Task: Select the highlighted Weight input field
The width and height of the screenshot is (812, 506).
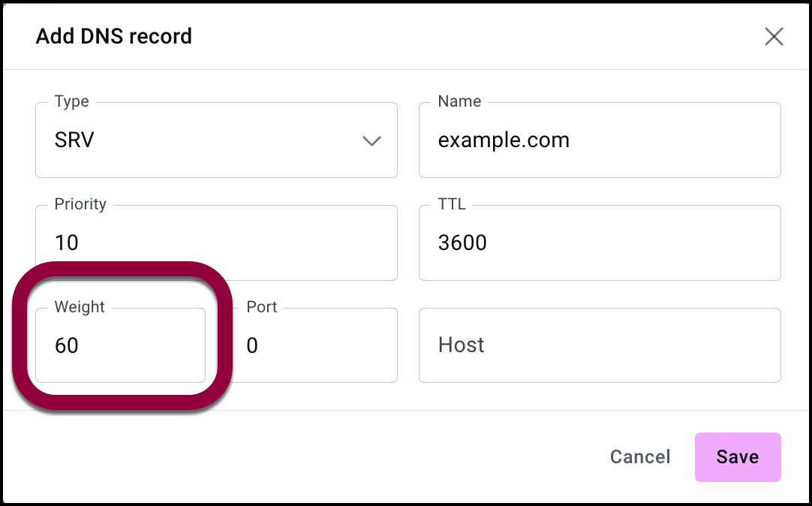Action: (x=120, y=345)
